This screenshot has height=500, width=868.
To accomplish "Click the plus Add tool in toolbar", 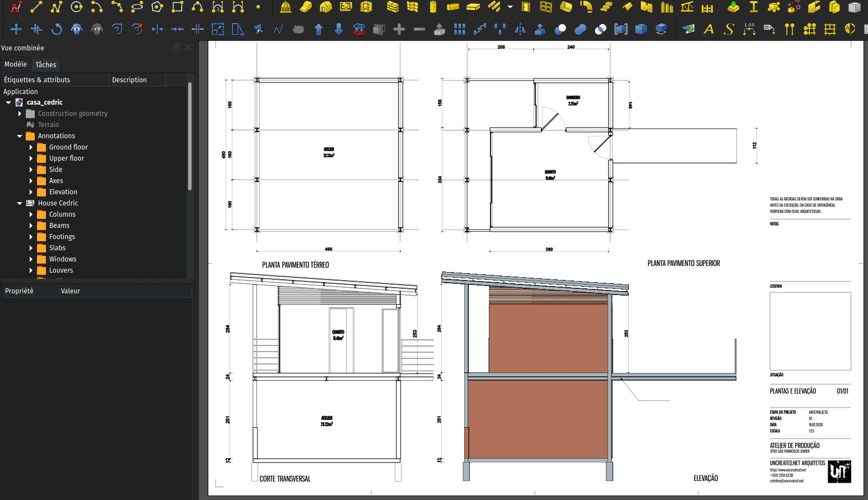I will tap(399, 29).
